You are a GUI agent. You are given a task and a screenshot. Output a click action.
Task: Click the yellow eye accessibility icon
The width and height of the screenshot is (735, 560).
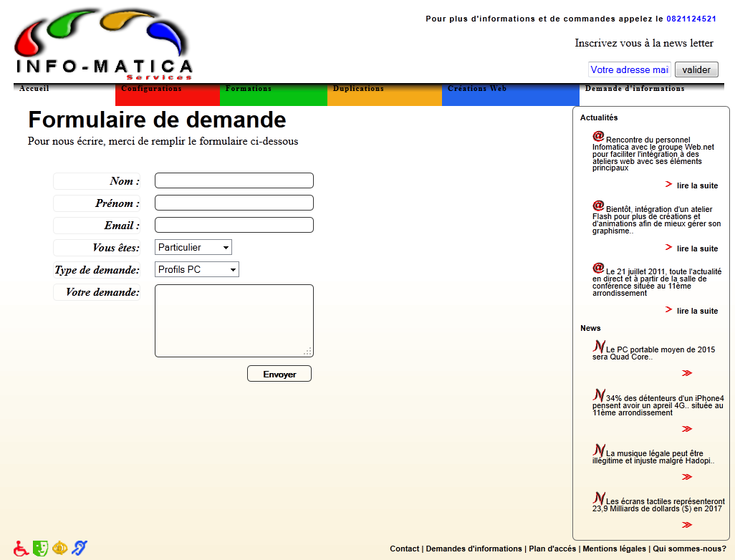[60, 548]
